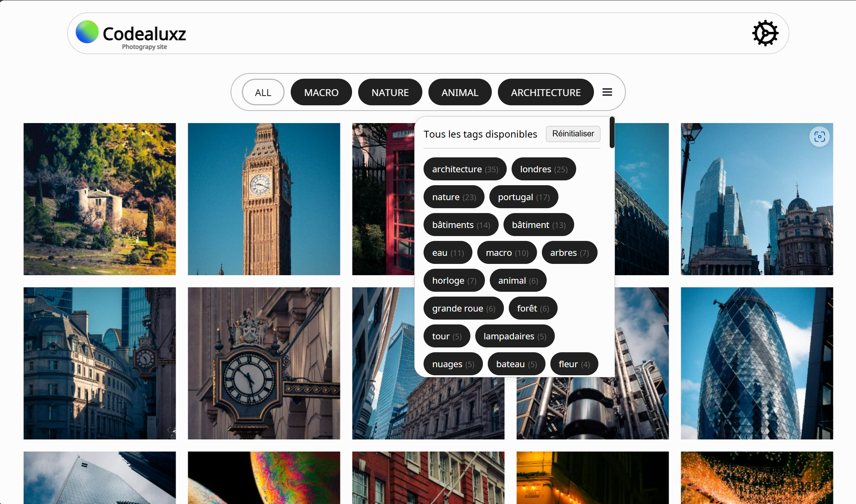Toggle the architecture (35) tag

[x=465, y=169]
